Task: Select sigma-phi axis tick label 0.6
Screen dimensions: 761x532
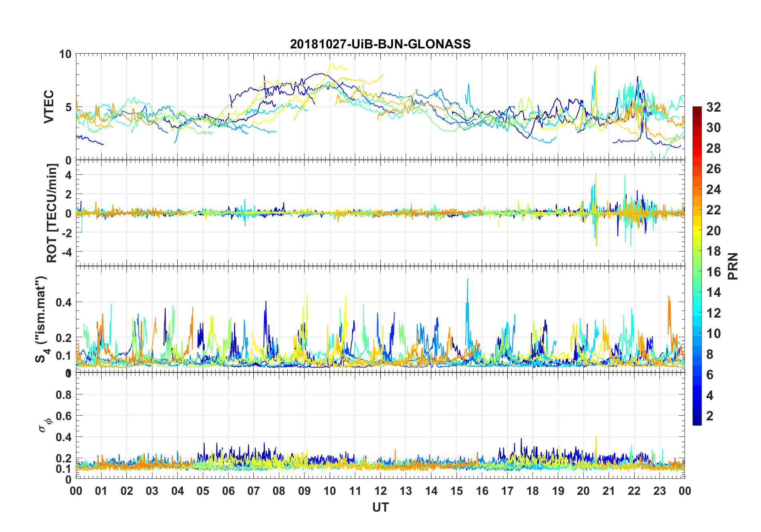Action: coord(64,416)
